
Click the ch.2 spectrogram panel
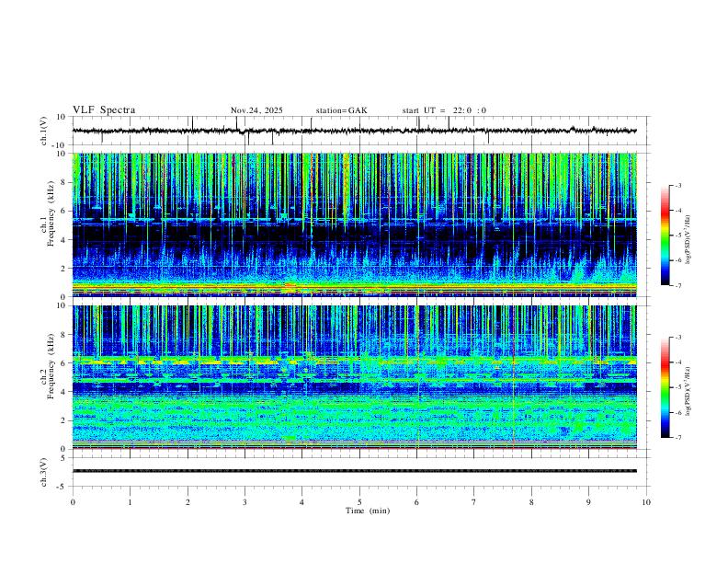click(x=354, y=377)
